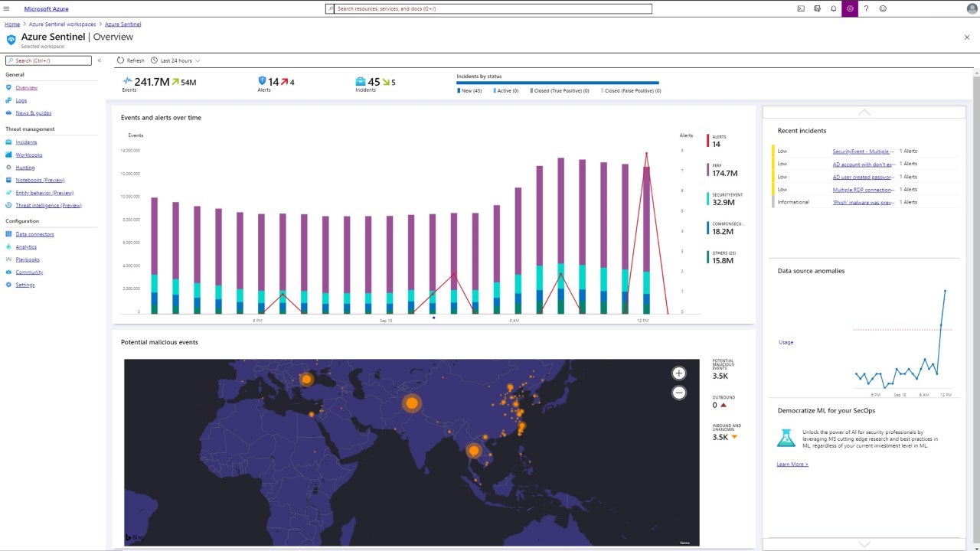Open the Directory and subscription filter icon

818,8
